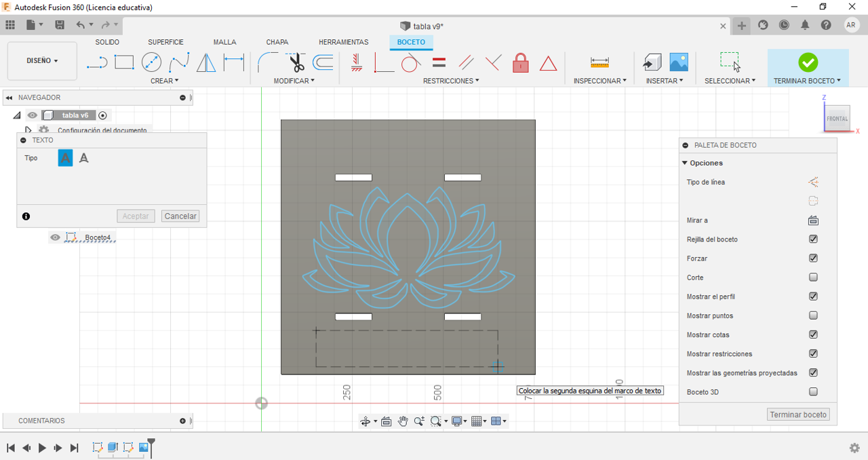Switch to the CHAPA tab
The image size is (868, 460).
coord(277,42)
